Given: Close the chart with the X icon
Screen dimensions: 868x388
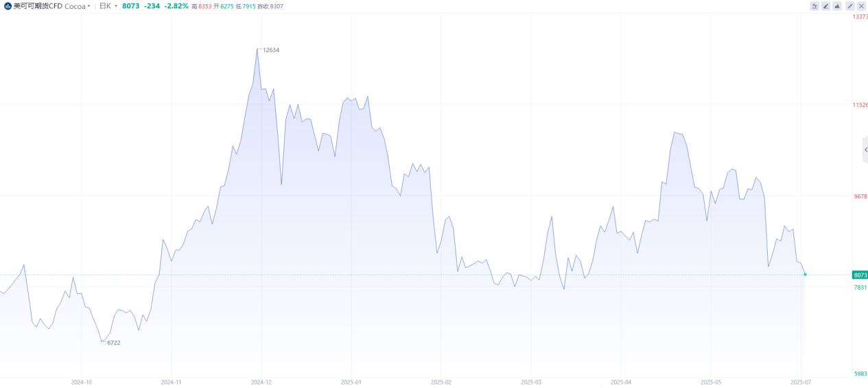Looking at the screenshot, I should [862, 5].
